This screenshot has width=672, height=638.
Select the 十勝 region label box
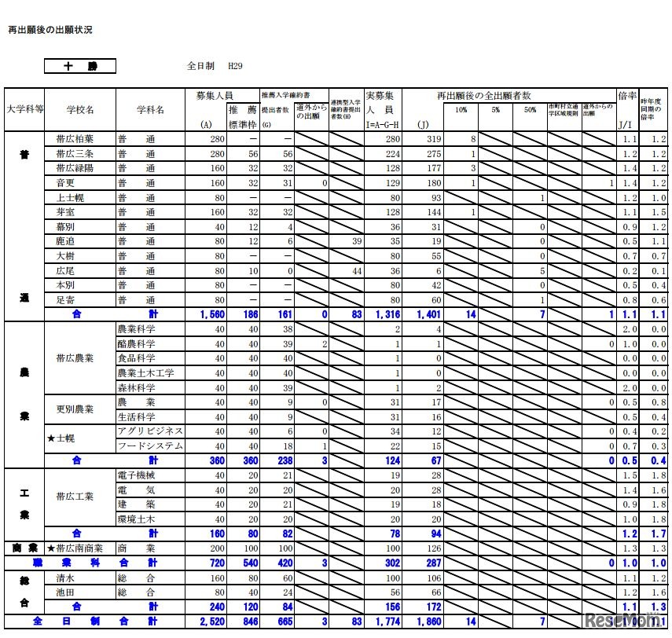(x=79, y=65)
